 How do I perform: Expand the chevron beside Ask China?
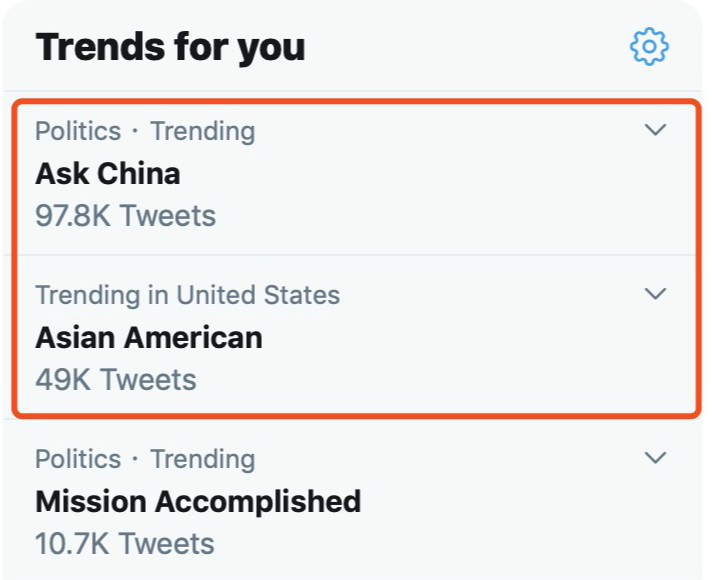[x=655, y=130]
